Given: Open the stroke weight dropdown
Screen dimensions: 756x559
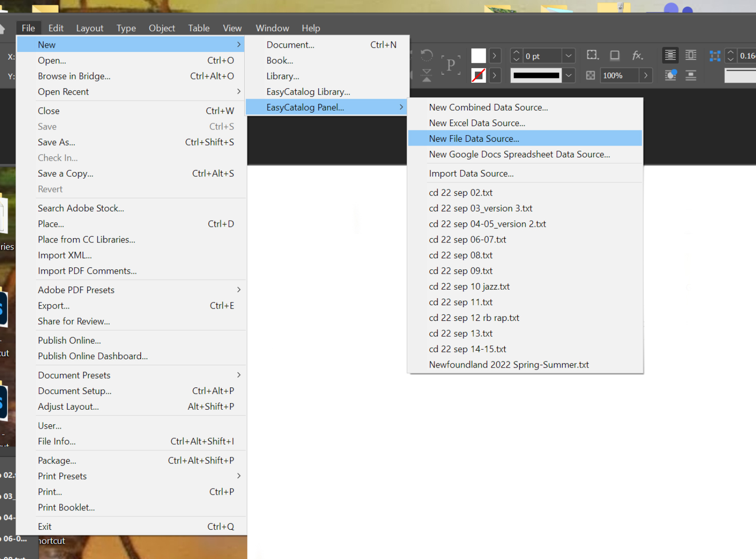Looking at the screenshot, I should 569,56.
